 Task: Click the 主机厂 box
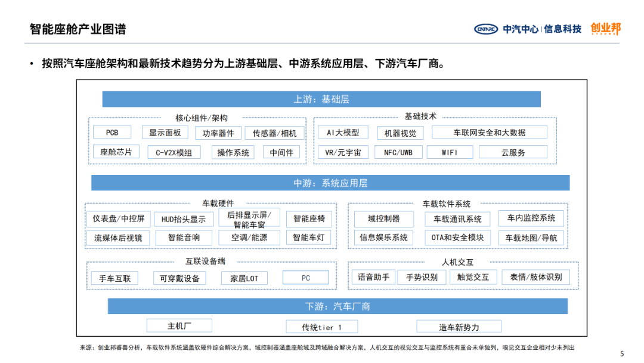pyautogui.click(x=179, y=326)
